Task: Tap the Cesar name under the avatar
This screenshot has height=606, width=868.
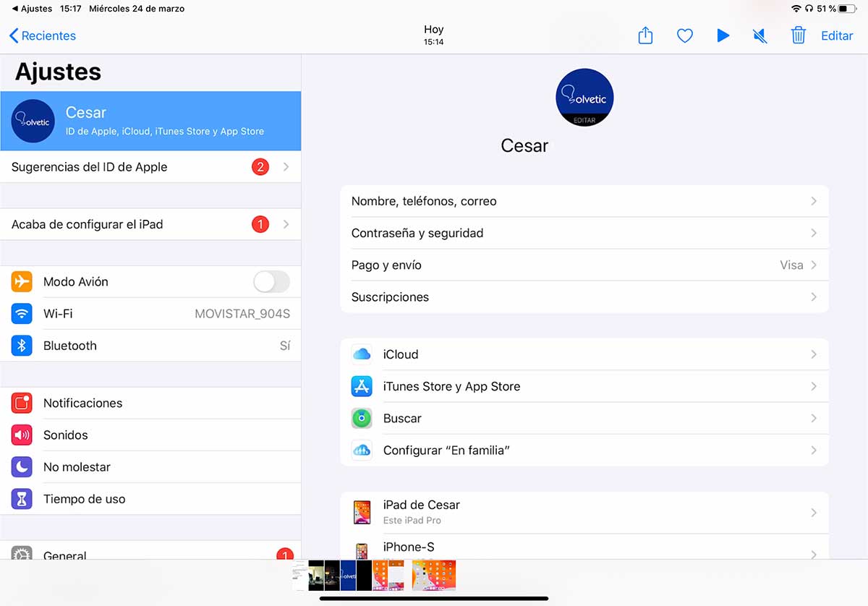Action: click(x=524, y=145)
